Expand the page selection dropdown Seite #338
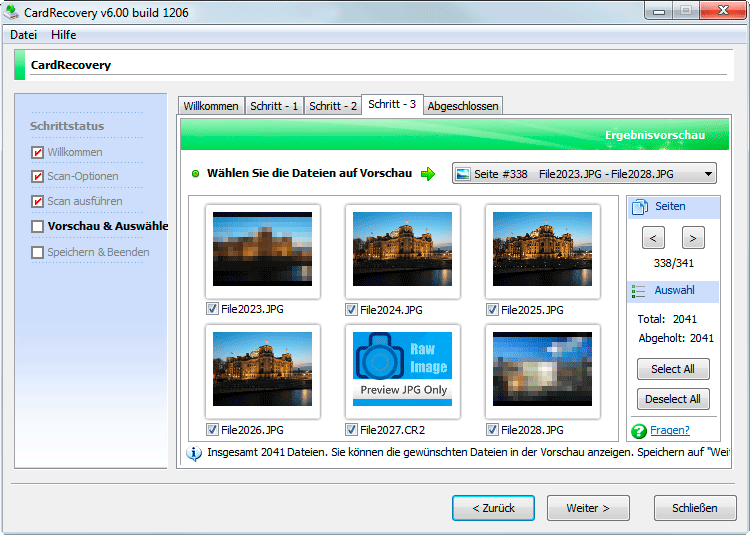The height and width of the screenshot is (535, 750). point(708,174)
